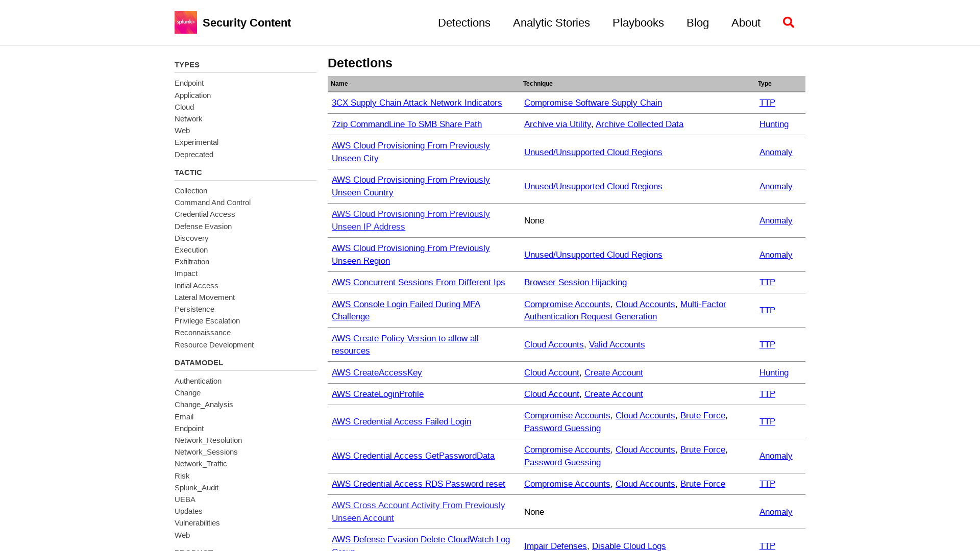Open Browser Session Hijacking technique

[x=575, y=282]
